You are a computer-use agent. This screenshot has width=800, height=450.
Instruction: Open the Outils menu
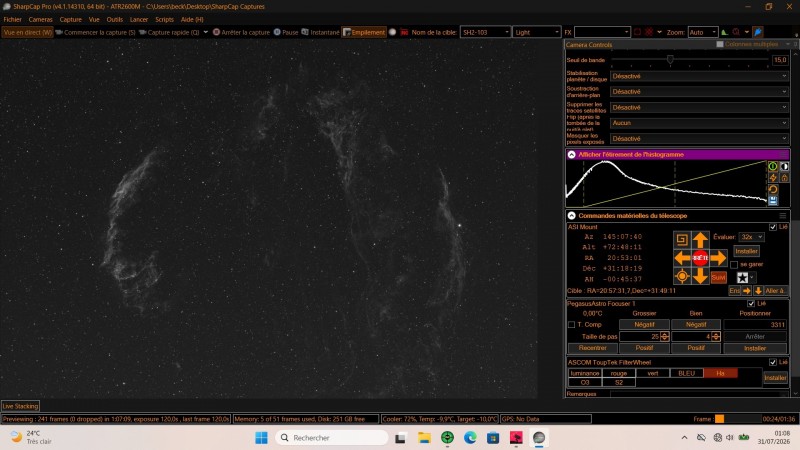pos(114,19)
